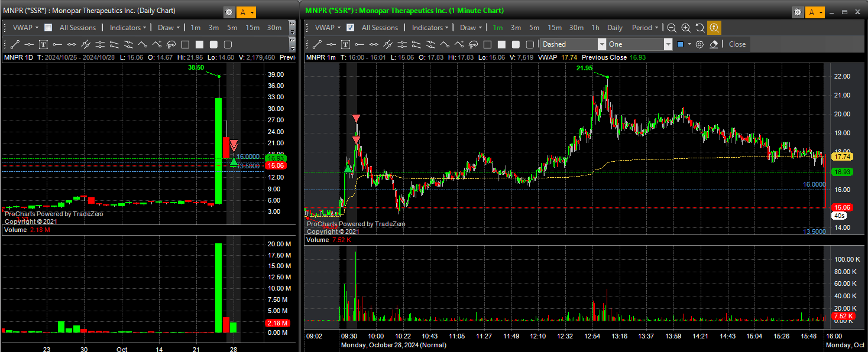
Task: Choose empty square shape tool in Daily Chart
Action: pos(185,44)
